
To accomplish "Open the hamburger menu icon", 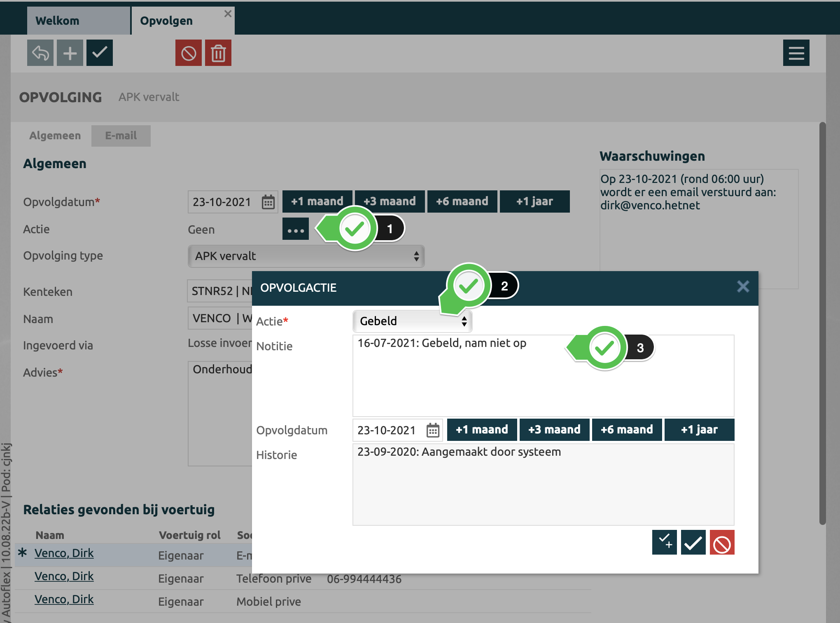I will coord(796,53).
